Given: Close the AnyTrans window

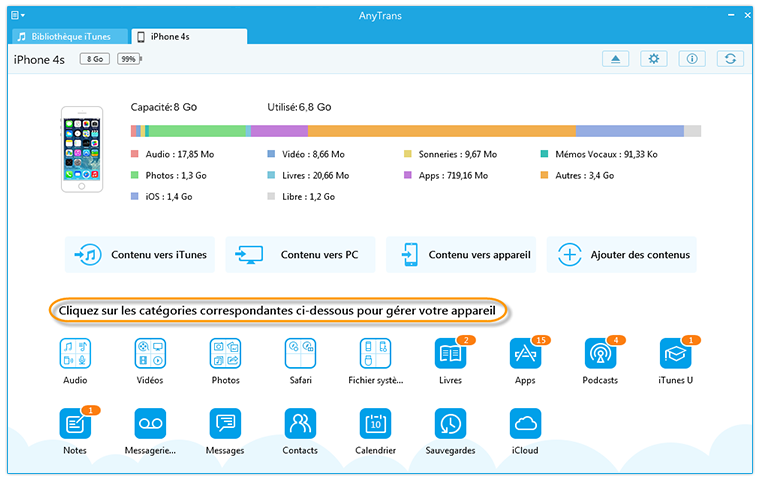Looking at the screenshot, I should pyautogui.click(x=747, y=16).
